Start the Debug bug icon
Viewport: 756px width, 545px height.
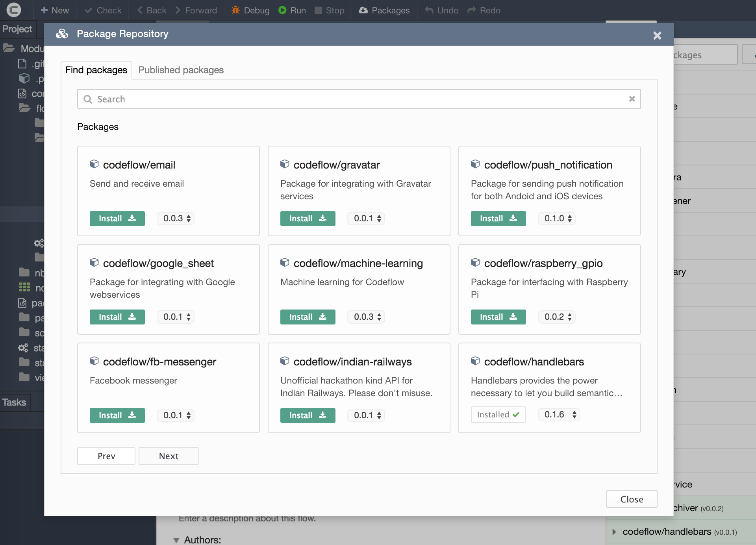(x=235, y=10)
